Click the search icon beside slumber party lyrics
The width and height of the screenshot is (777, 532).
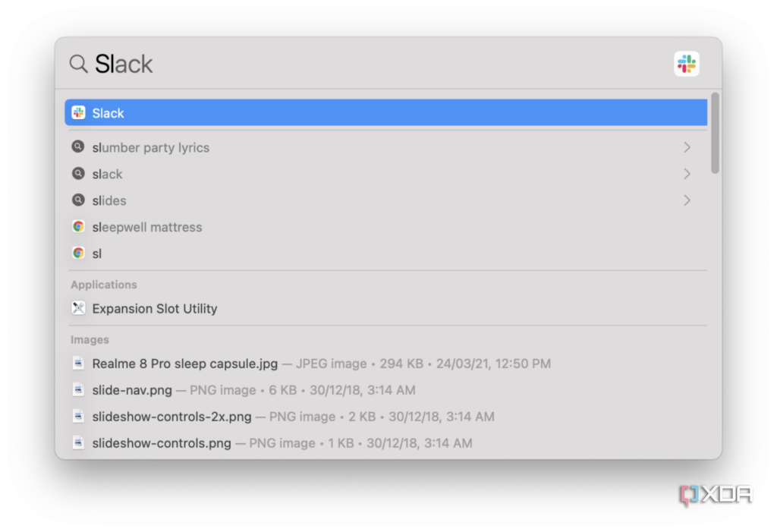78,146
